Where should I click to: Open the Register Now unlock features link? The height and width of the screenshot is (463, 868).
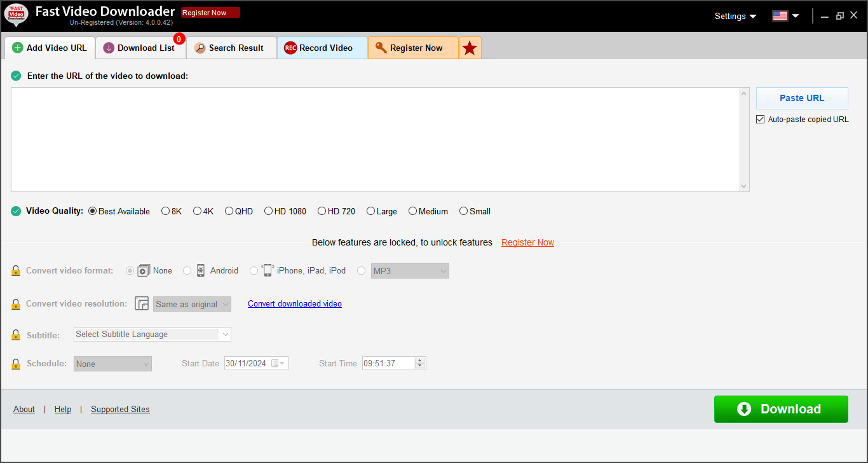527,242
